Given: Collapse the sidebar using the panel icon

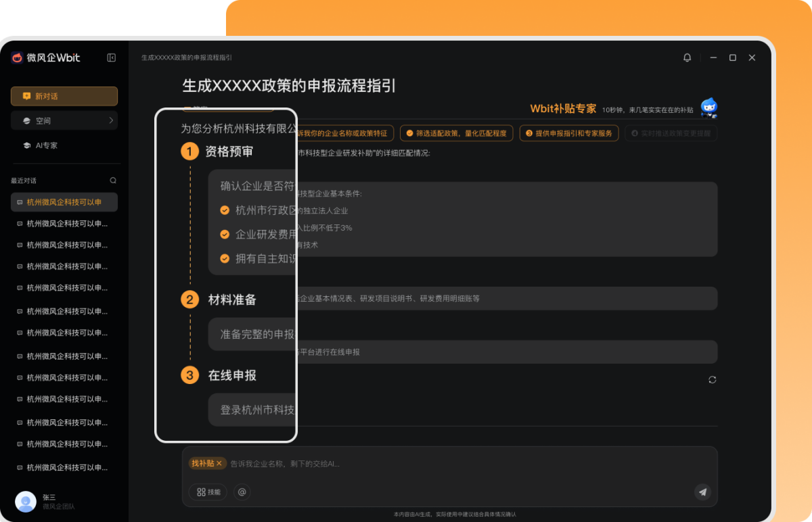Looking at the screenshot, I should tap(110, 57).
